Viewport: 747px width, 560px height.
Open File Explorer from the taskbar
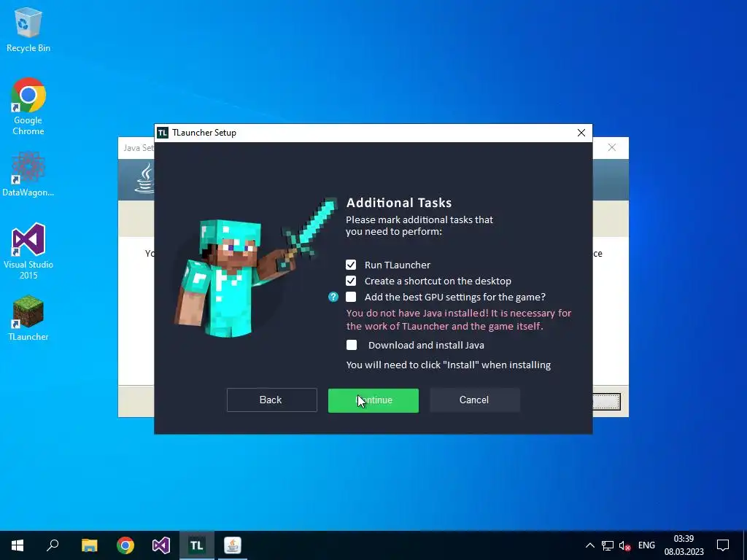tap(89, 545)
